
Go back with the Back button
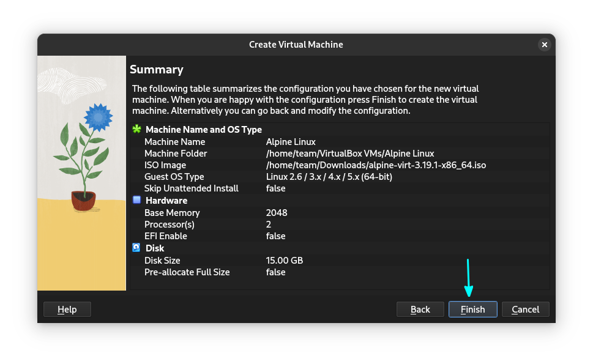click(x=420, y=310)
